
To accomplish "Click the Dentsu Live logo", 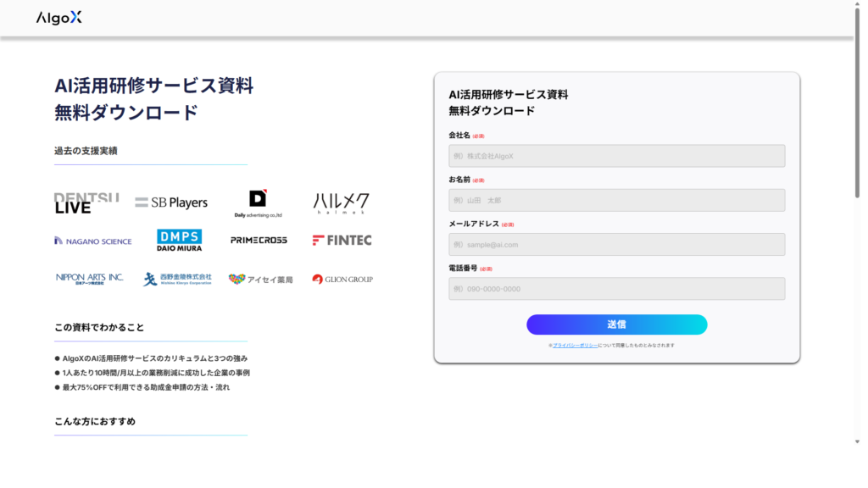I will pos(86,203).
